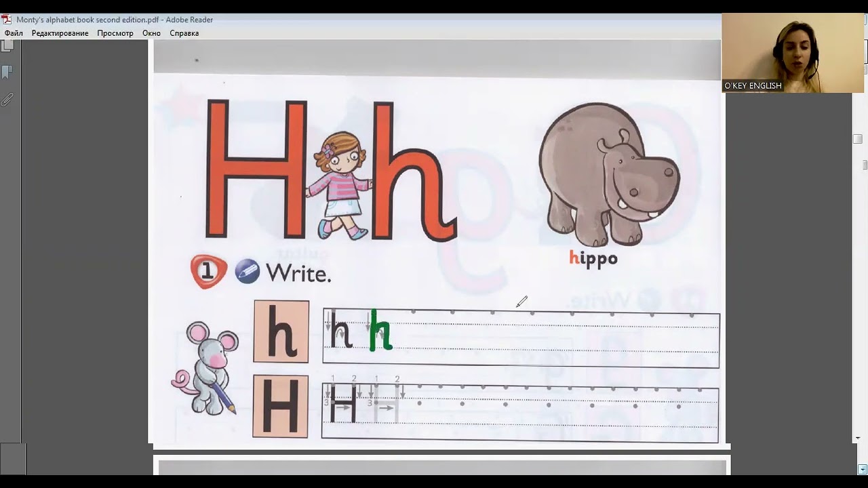Click the vertical scrollbar thumb
This screenshot has height=488, width=868.
point(857,139)
